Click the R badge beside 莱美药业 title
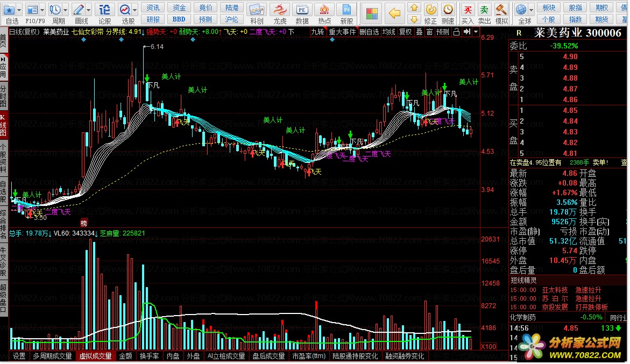 [519, 33]
